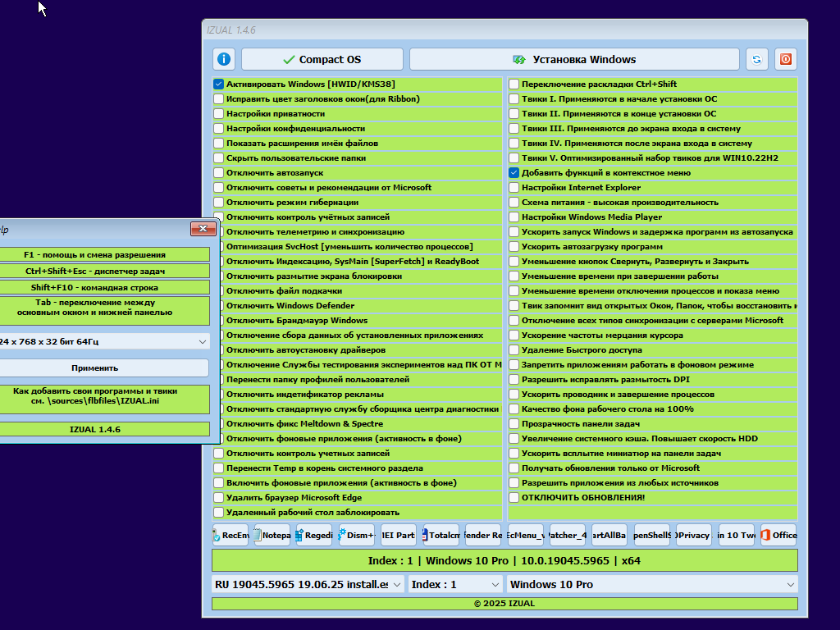Screen dimensions: 840x630
Task: Enable Отключить автозапуск checkbox
Action: tap(218, 172)
